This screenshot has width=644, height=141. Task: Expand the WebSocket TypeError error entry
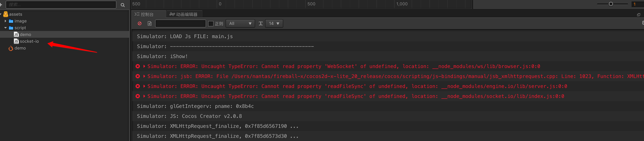click(144, 66)
